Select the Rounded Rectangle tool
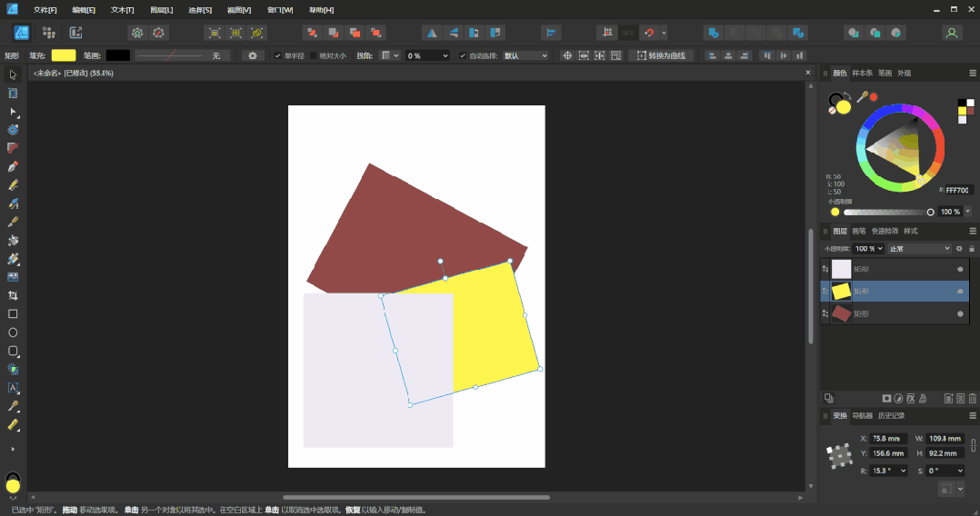The image size is (980, 516). 13,351
